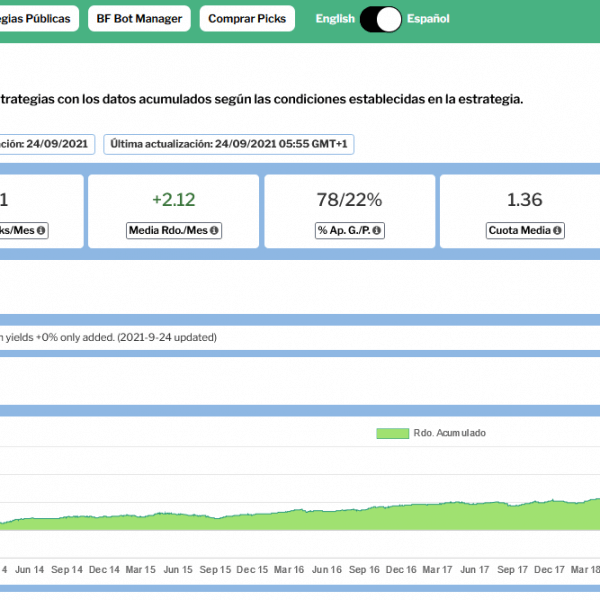Click the Media Rdo./Mes label badge
Image resolution: width=600 pixels, height=600 pixels.
click(x=174, y=230)
